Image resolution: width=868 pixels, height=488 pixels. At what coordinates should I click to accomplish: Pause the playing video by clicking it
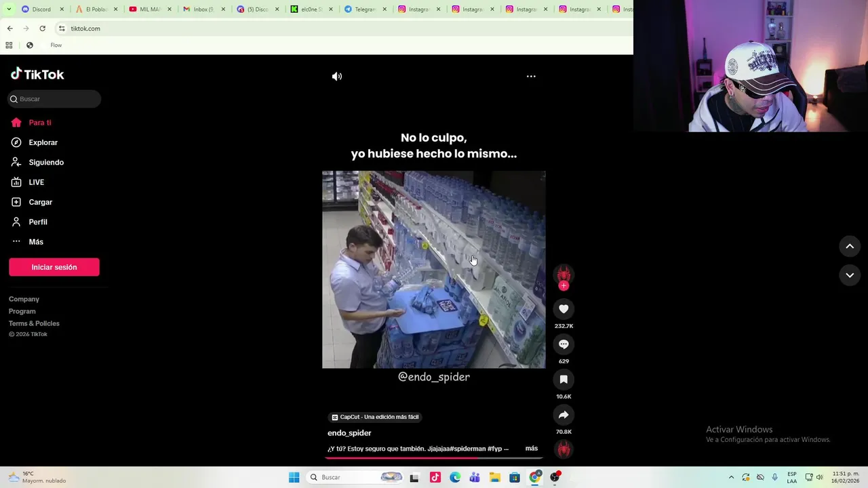[434, 270]
